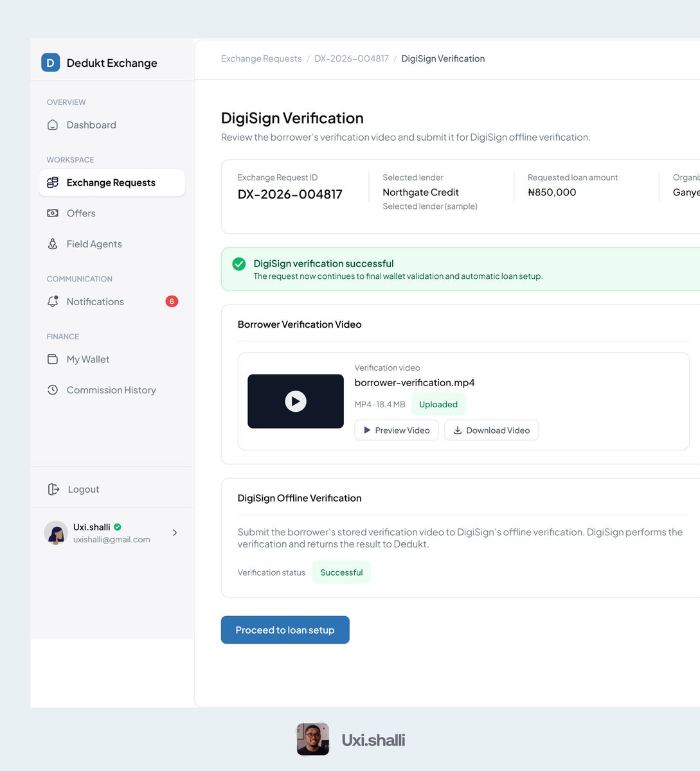The height and width of the screenshot is (771, 700).
Task: Open DX-2026-004817 breadcrumb link
Action: pyautogui.click(x=352, y=58)
